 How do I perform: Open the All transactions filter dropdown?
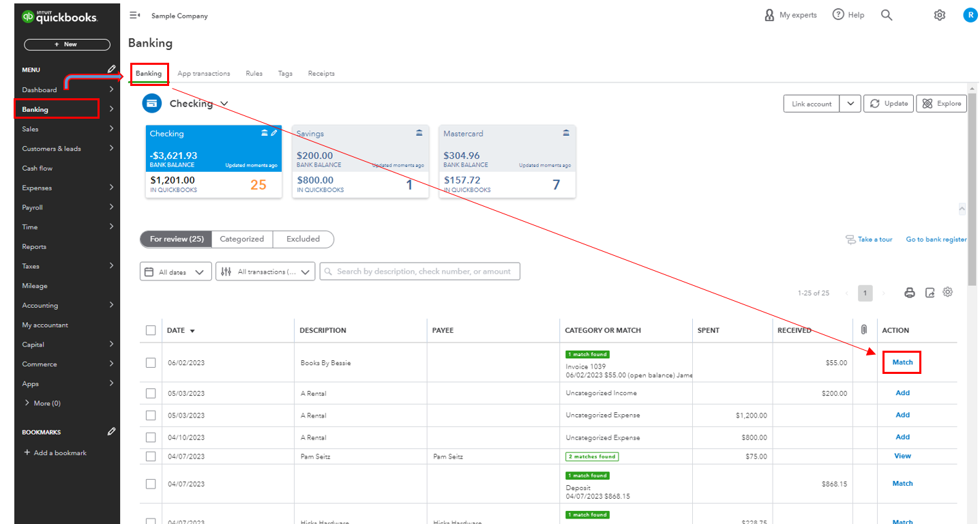pyautogui.click(x=266, y=272)
